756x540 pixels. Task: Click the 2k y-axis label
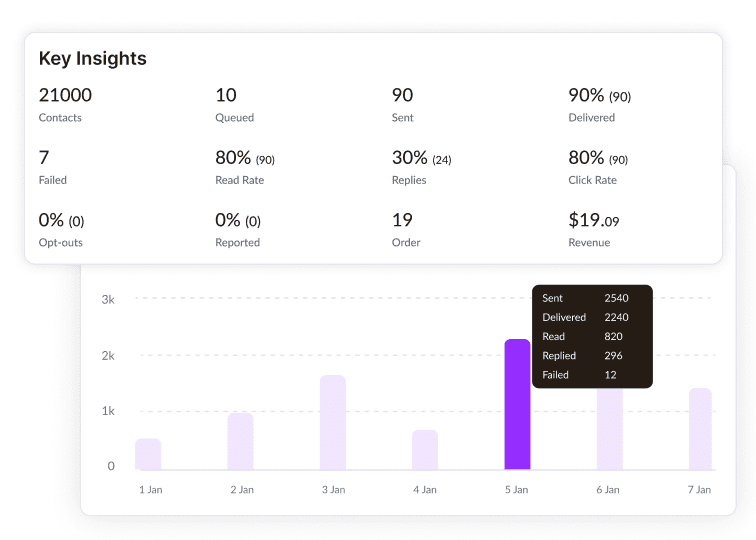[x=108, y=356]
